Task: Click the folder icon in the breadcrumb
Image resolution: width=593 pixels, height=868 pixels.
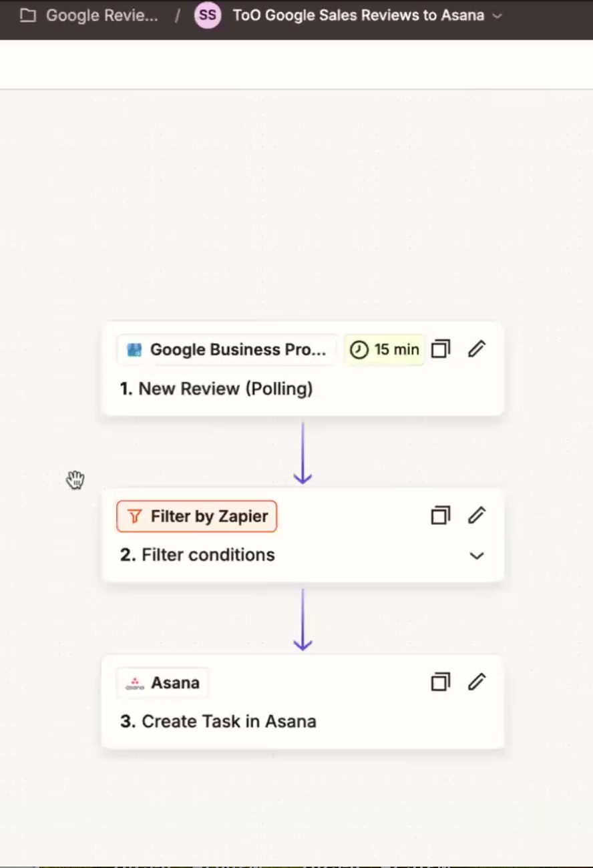Action: [27, 15]
